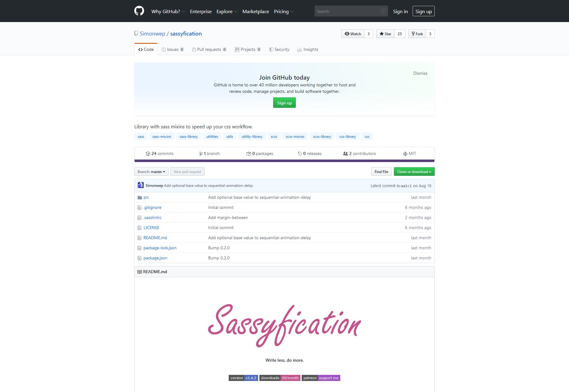
Task: View the 1 branch link
Action: pyautogui.click(x=210, y=153)
